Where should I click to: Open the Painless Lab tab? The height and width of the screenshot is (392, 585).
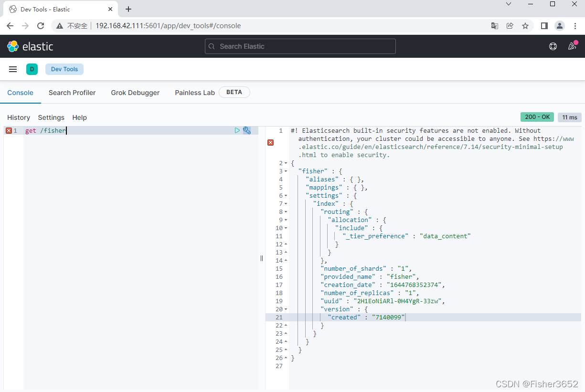(195, 93)
